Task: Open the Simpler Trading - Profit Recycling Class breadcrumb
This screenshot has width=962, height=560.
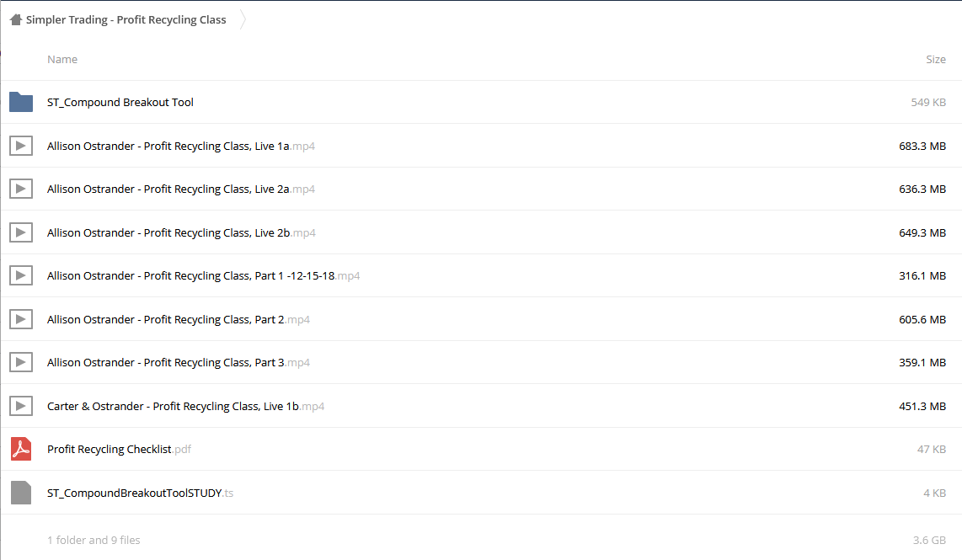Action: click(126, 19)
